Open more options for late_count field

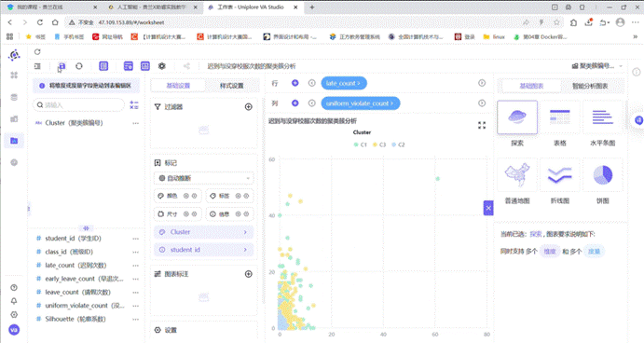pyautogui.click(x=135, y=266)
